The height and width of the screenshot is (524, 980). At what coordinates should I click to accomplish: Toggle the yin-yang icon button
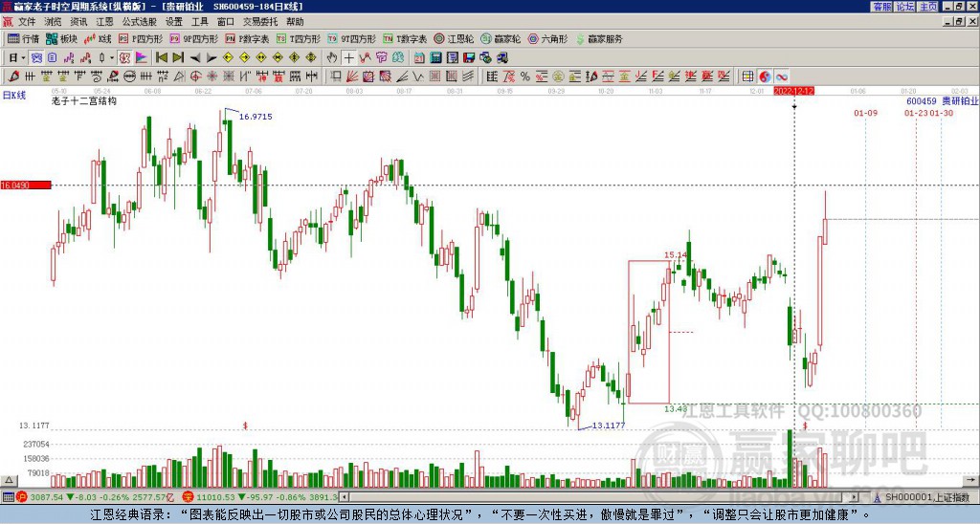coord(765,76)
